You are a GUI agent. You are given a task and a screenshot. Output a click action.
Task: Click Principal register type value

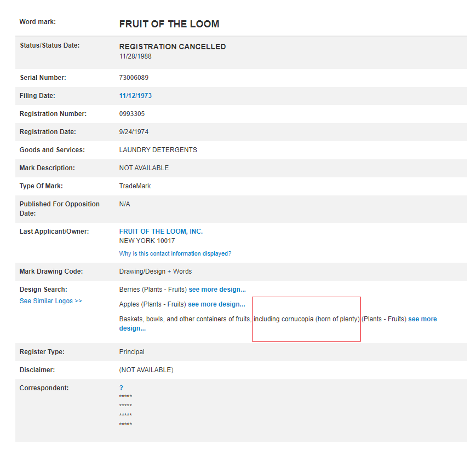pos(132,352)
